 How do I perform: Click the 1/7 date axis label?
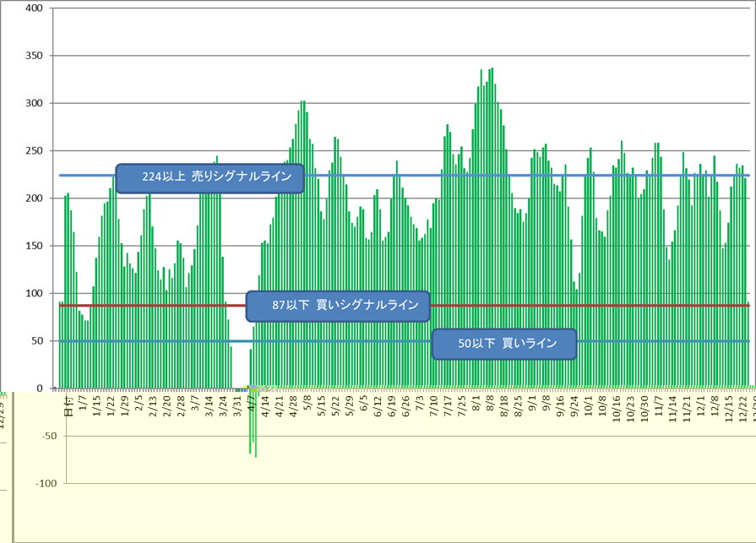pyautogui.click(x=82, y=402)
